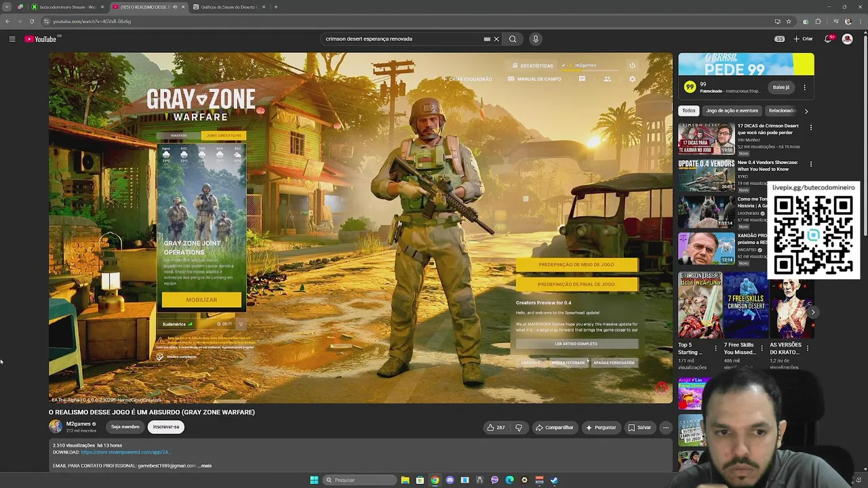868x488 pixels.
Task: Open options for AS VERSÕES DE KRATO short
Action: pos(807,348)
